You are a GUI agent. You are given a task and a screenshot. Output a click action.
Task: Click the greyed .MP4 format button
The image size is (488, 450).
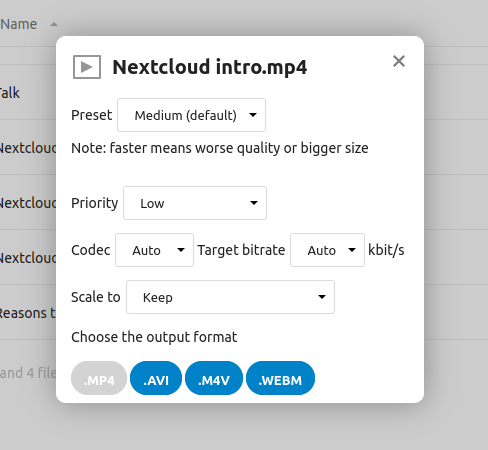99,378
